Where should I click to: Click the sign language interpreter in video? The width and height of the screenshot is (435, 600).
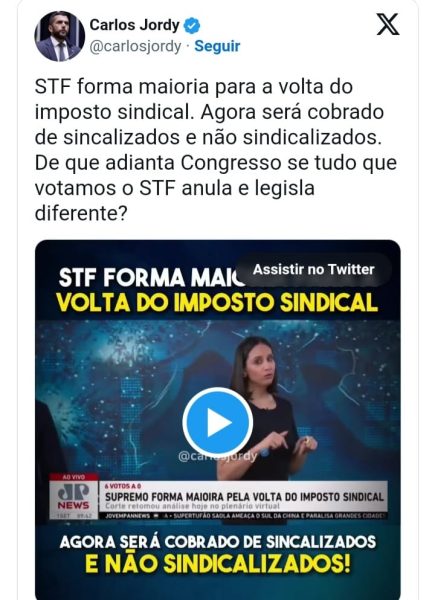click(x=270, y=408)
